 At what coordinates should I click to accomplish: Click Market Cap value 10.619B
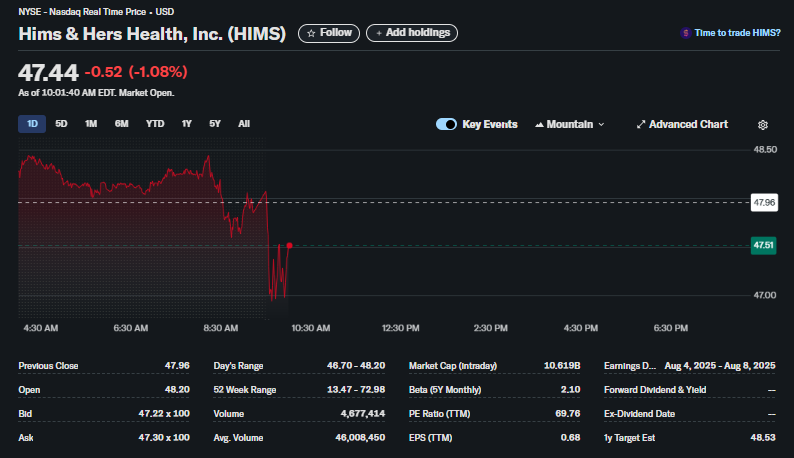pos(562,366)
